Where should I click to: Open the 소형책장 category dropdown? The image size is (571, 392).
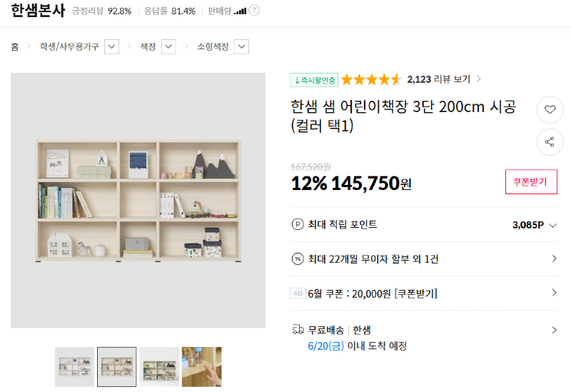coord(242,46)
